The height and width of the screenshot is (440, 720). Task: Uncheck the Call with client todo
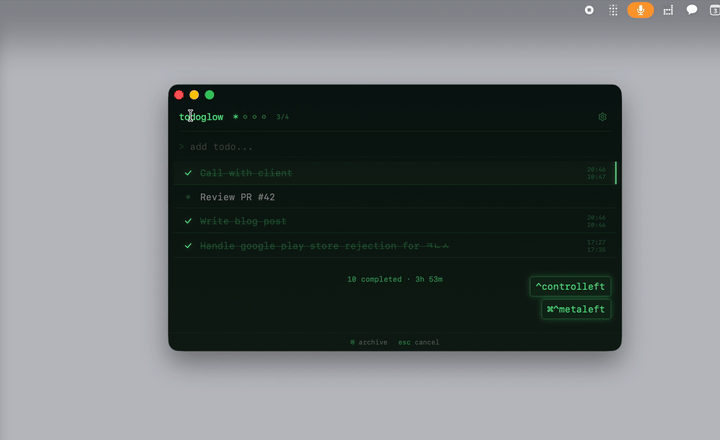[x=188, y=173]
